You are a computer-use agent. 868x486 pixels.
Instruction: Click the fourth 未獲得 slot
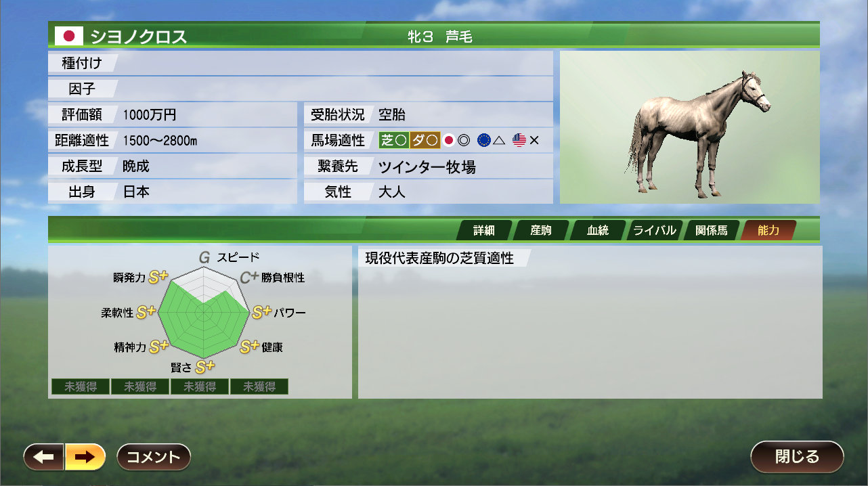(259, 386)
